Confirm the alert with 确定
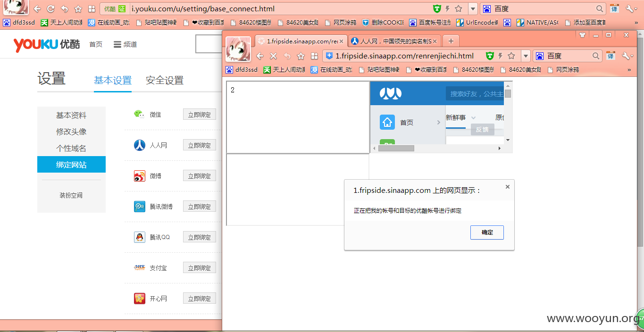 487,232
